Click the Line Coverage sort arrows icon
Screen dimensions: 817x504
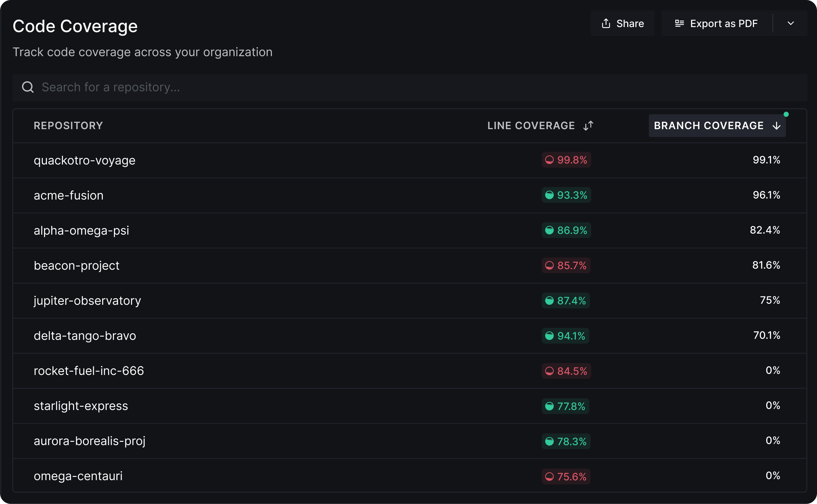(x=588, y=126)
